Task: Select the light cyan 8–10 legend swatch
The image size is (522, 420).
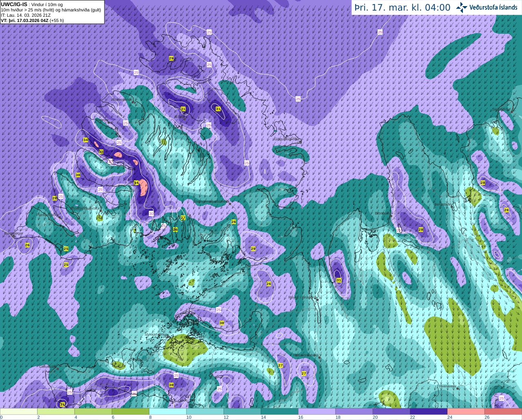Action: (x=168, y=411)
